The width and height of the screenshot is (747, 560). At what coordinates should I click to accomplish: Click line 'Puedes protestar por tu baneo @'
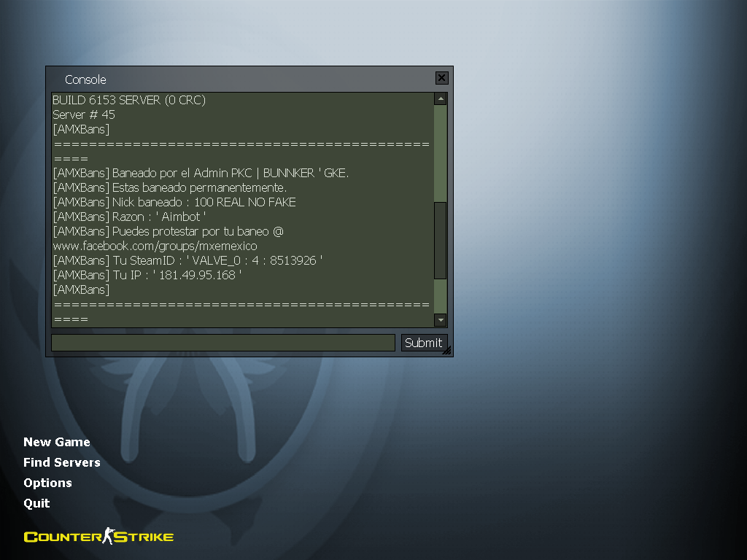(x=169, y=231)
